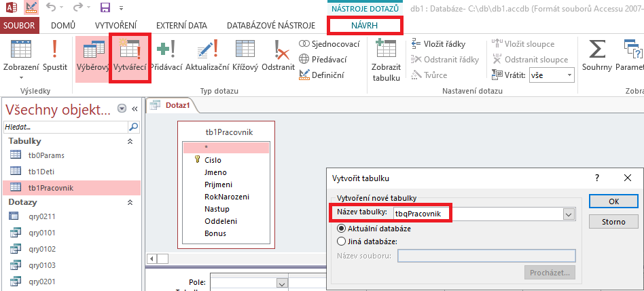The image size is (644, 291).
Task: Choose the Vytvářecí make-table query type
Action: tap(130, 58)
